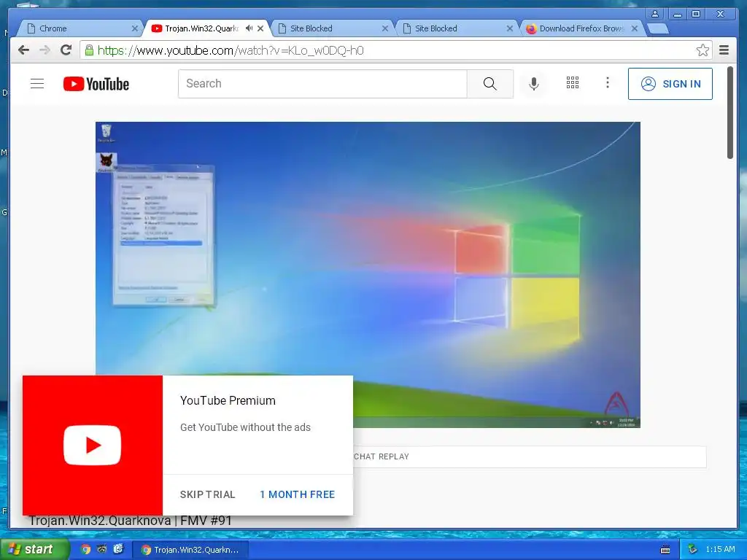Click the 1:15 AM clock
The width and height of the screenshot is (747, 560).
click(720, 549)
